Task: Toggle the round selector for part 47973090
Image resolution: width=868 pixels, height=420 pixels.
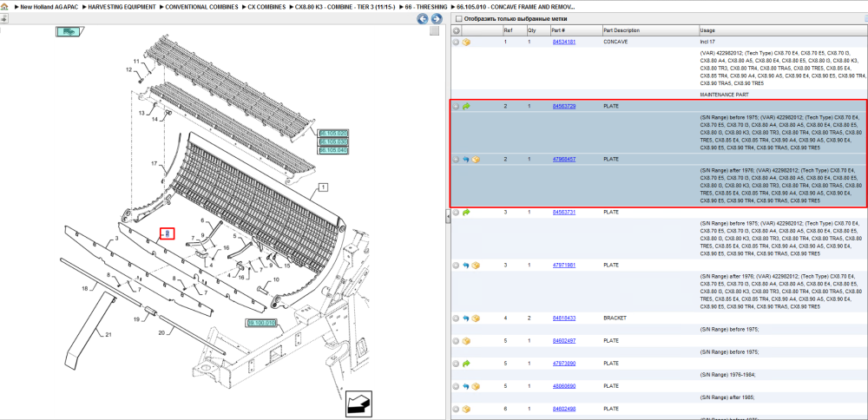Action: click(x=457, y=364)
